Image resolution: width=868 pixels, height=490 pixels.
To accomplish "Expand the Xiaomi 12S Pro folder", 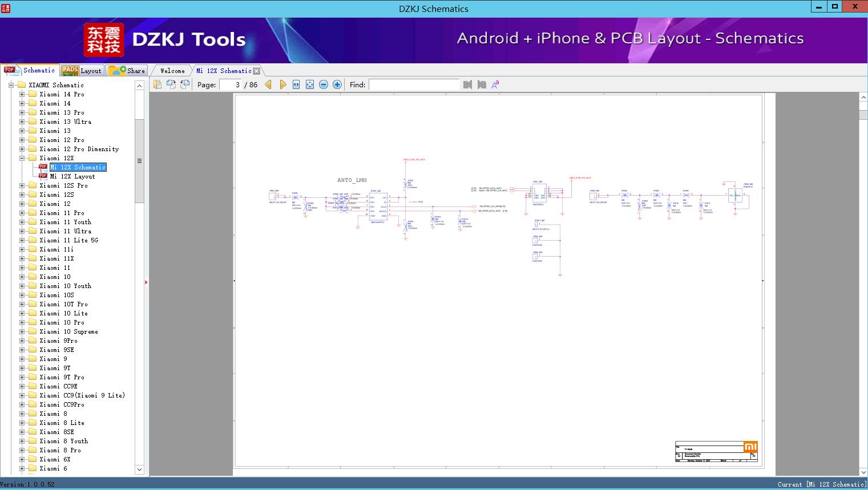I will click(x=22, y=185).
